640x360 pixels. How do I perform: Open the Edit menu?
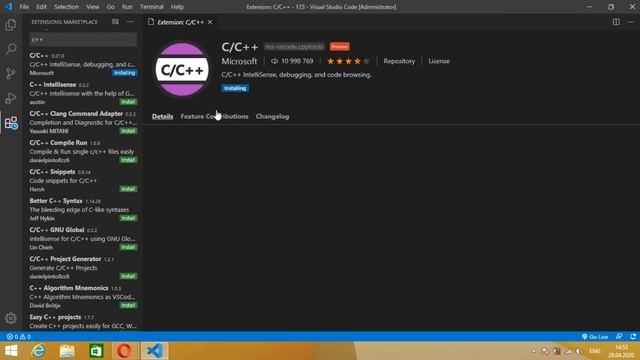coord(41,7)
